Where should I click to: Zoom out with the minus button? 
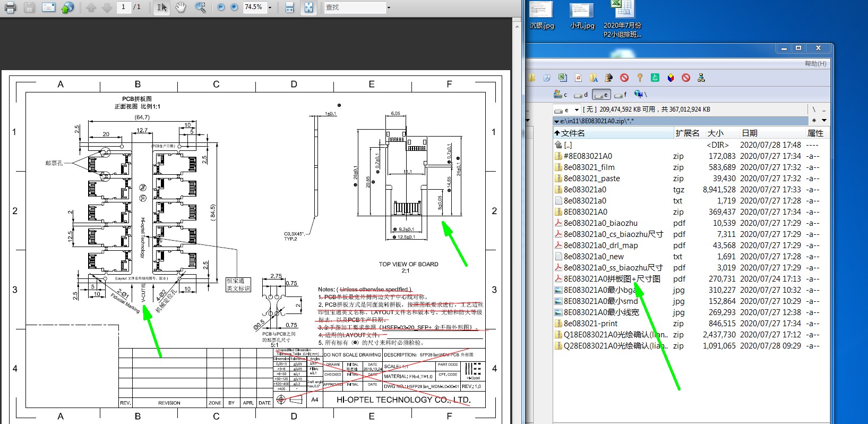click(221, 7)
